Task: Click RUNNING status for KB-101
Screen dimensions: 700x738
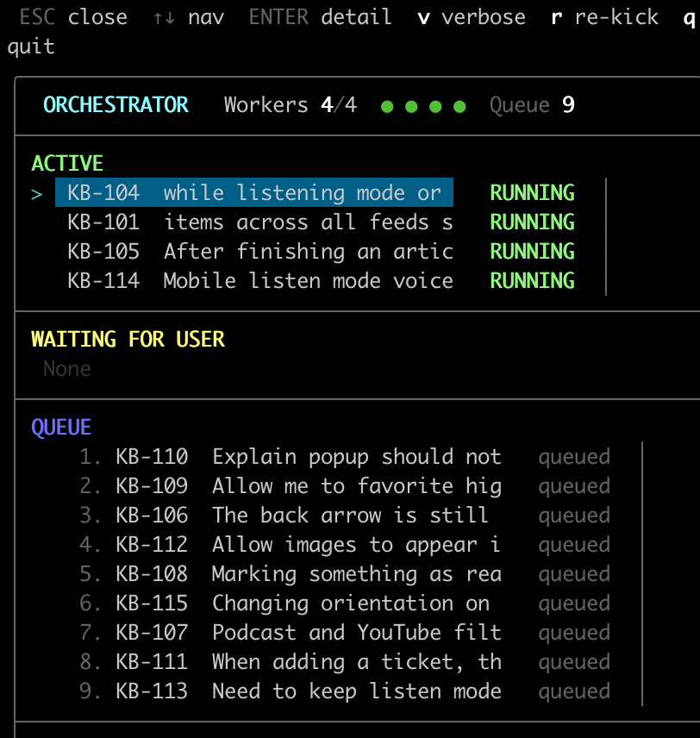Action: click(533, 222)
